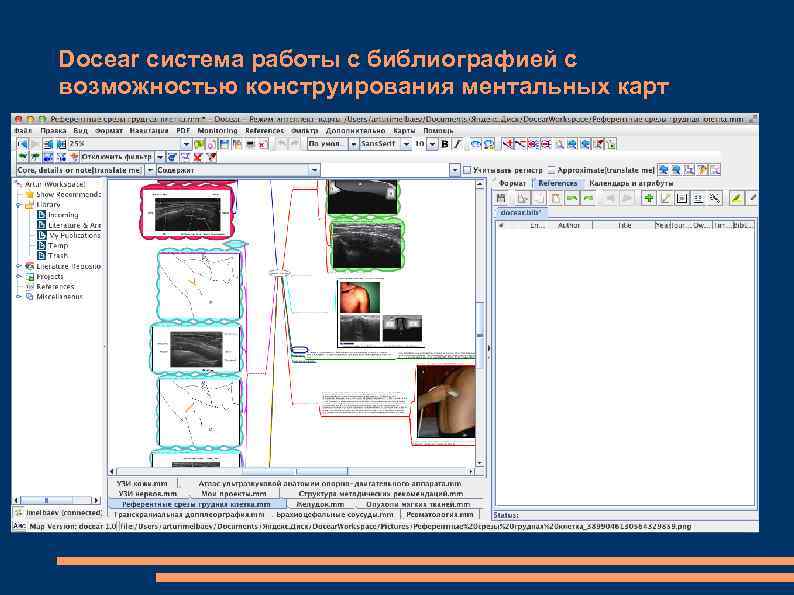This screenshot has height=595, width=794.
Task: Open the Правка menu
Action: (x=53, y=131)
